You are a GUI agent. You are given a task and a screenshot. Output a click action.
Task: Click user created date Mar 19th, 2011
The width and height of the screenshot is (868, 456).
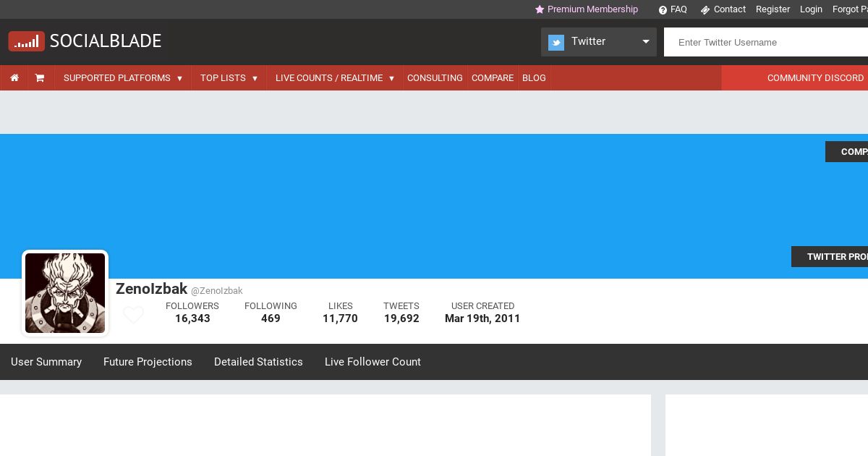[482, 318]
